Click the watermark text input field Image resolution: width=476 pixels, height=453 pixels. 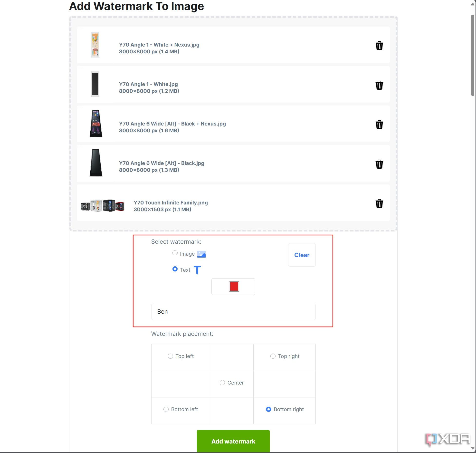233,311
